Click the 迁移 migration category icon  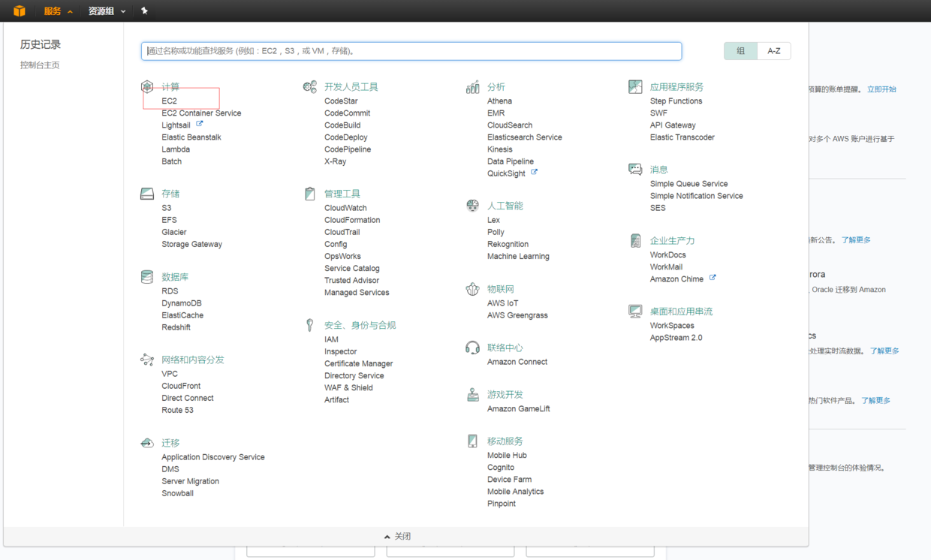point(147,442)
